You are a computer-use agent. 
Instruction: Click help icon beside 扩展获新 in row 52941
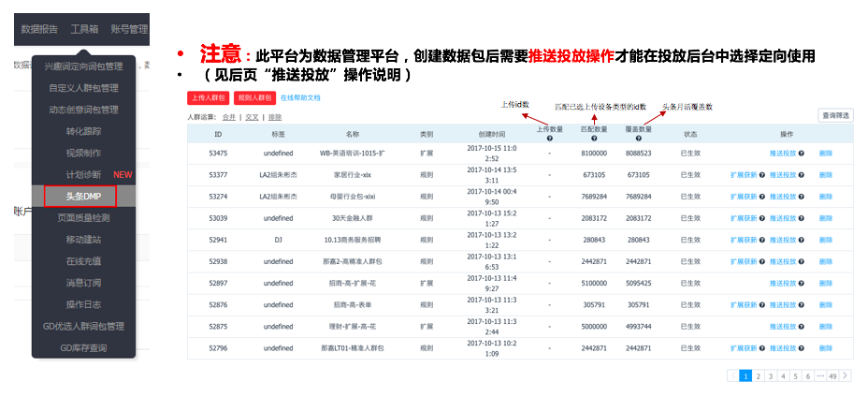pyautogui.click(x=761, y=240)
